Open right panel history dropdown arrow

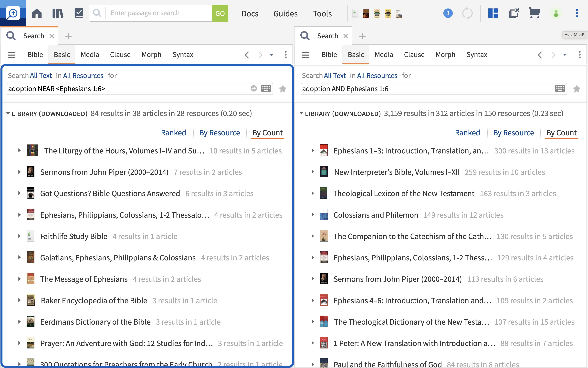pos(565,55)
